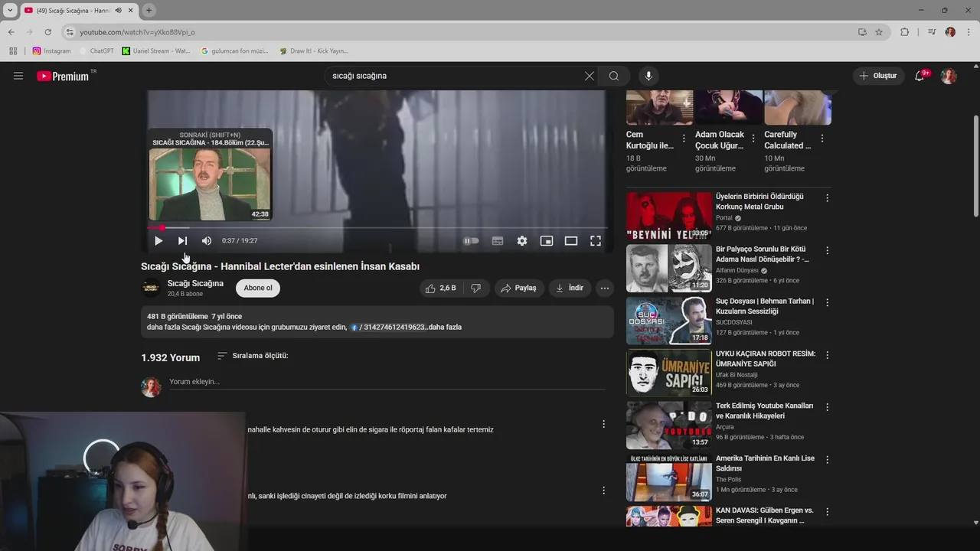Screen dimensions: 980x551
Task: Open Uariel Stream bookmark
Action: tap(156, 51)
